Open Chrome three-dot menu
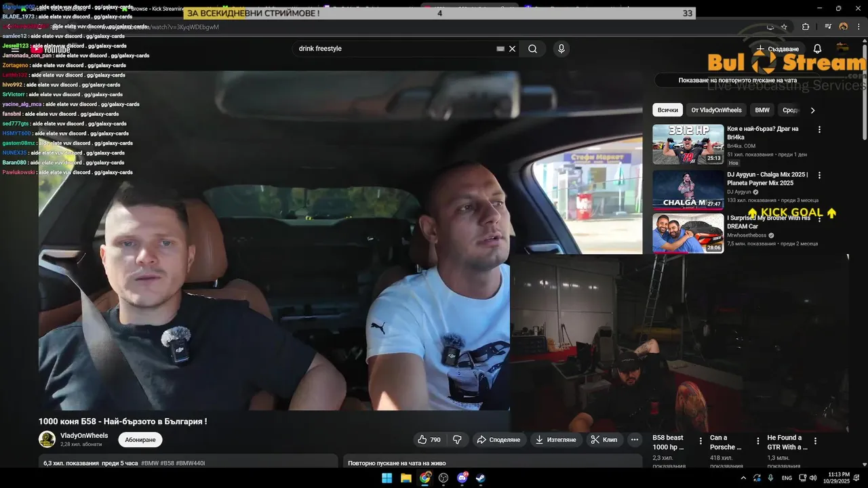Image resolution: width=868 pixels, height=488 pixels. point(859,26)
